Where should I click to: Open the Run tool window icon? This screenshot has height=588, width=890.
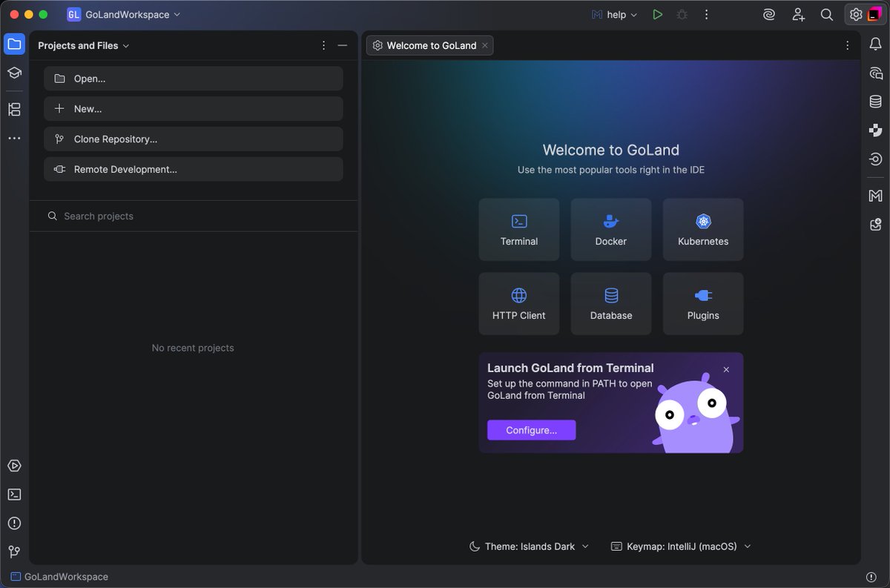[14, 466]
